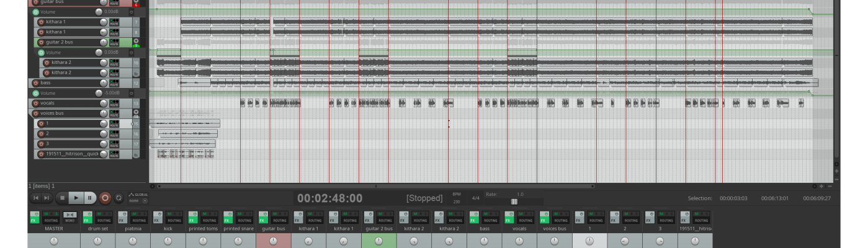Collapse the guitar 2 bus folder

136,41
